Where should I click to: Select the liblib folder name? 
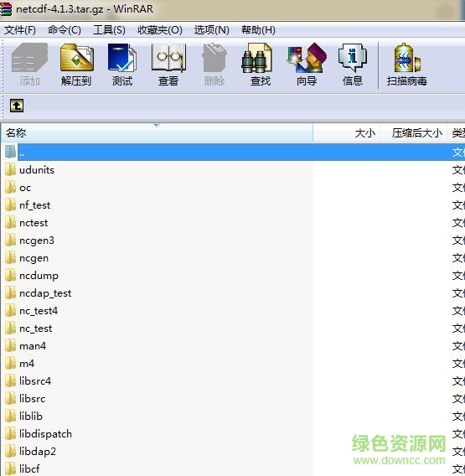(31, 416)
